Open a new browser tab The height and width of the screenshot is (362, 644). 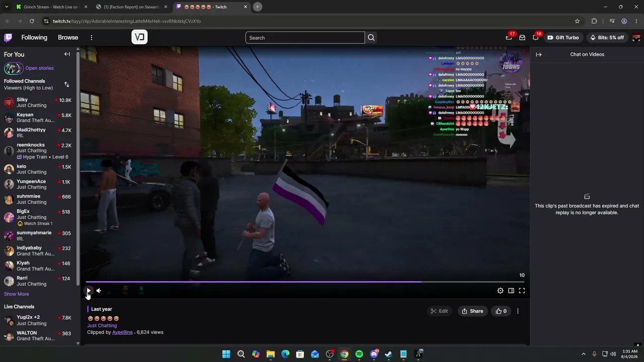pos(258,7)
